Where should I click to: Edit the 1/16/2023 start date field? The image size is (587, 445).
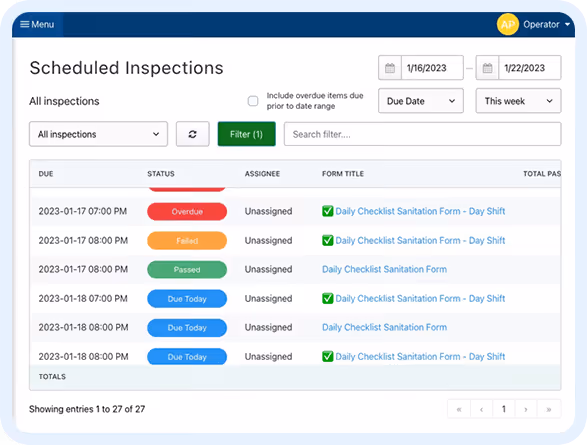(432, 68)
